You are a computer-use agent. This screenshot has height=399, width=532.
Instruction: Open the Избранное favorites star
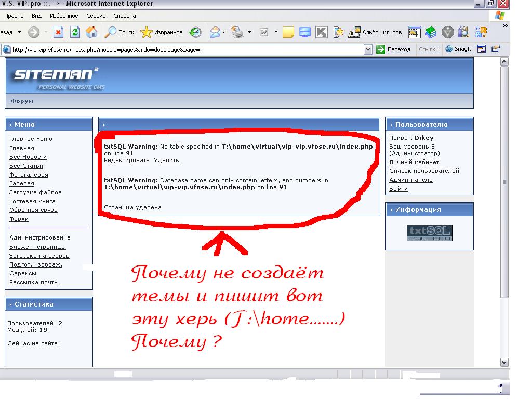pyautogui.click(x=162, y=32)
